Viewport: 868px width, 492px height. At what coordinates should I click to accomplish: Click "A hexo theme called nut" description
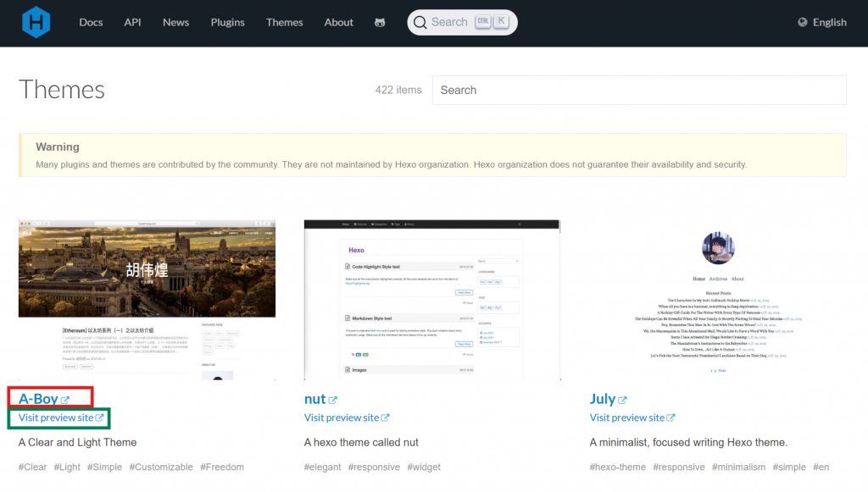[361, 443]
